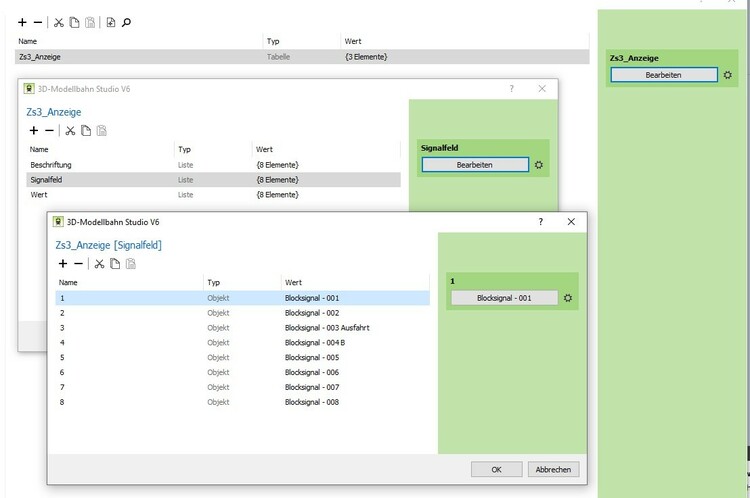The width and height of the screenshot is (750, 498).
Task: Remove an entry in the Zs3_Anzeige [Signalfeld] dialog
Action: point(78,264)
